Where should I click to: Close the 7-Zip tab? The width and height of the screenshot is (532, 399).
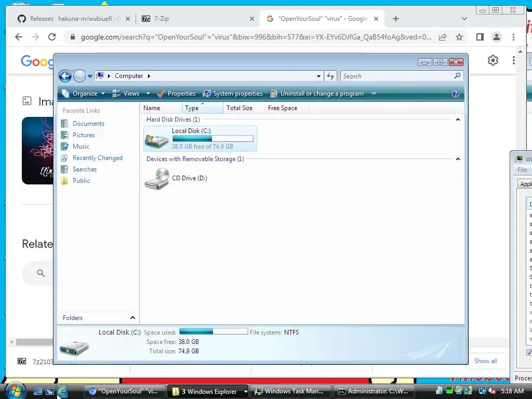252,19
